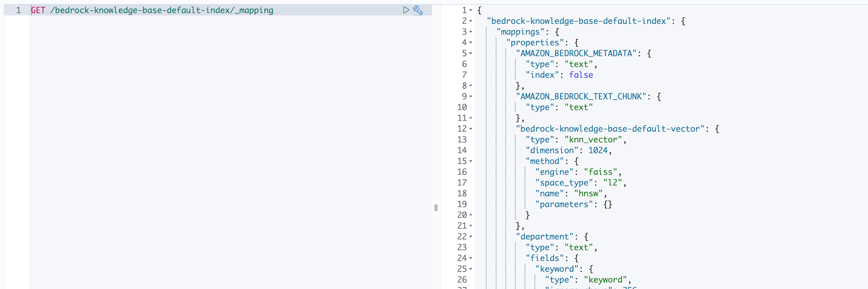Collapse the "mappings" block fold arrow
The width and height of the screenshot is (868, 289).
(471, 32)
